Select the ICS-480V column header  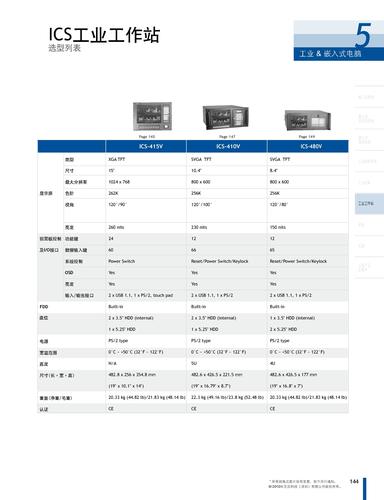coord(308,146)
